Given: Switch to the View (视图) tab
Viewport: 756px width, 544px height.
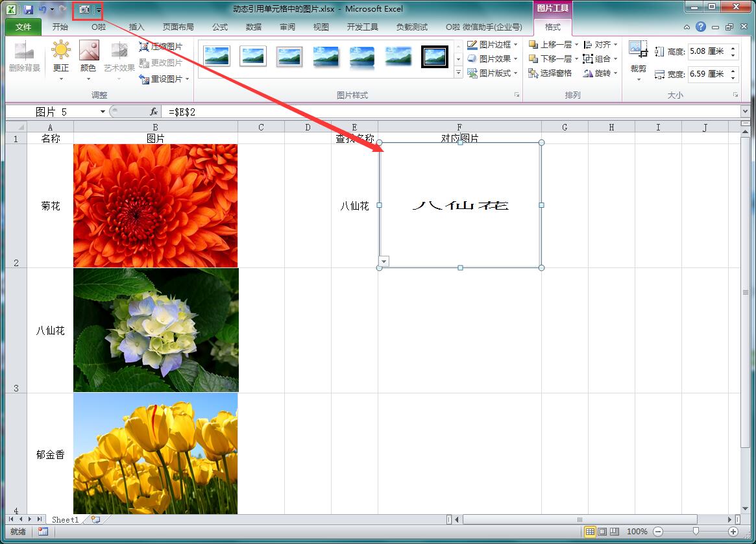Looking at the screenshot, I should [321, 27].
